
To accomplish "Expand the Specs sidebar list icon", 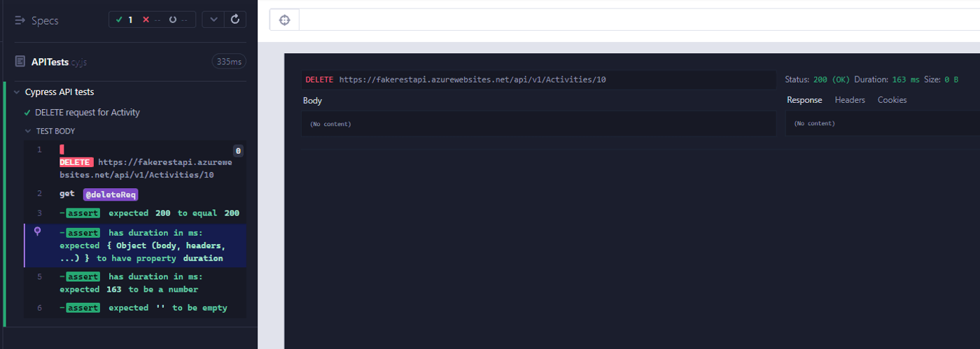I will 20,20.
